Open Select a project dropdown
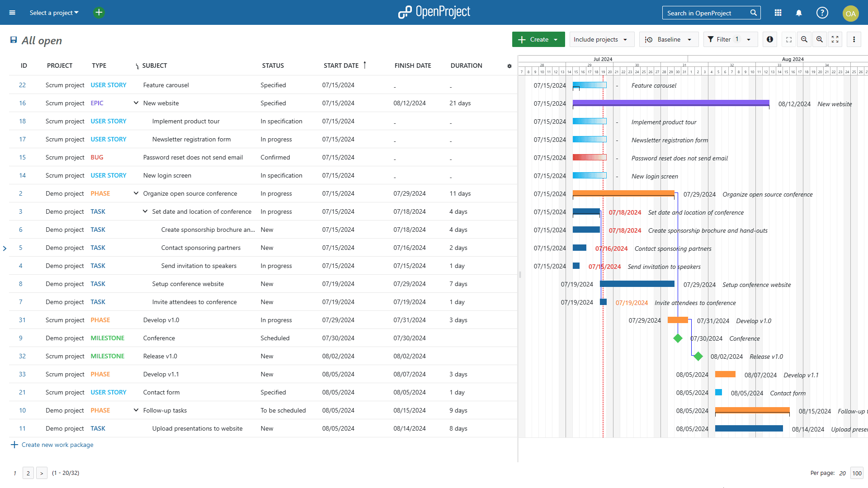Viewport: 868px width, 488px height. pyautogui.click(x=54, y=13)
